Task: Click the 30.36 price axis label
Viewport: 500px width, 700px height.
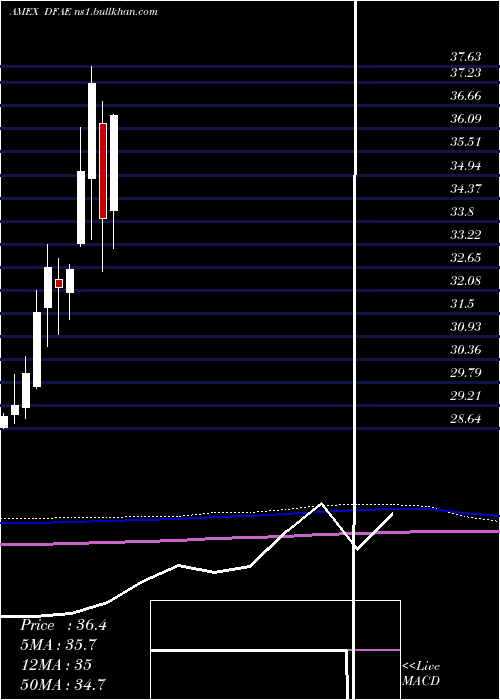Action: 466,349
